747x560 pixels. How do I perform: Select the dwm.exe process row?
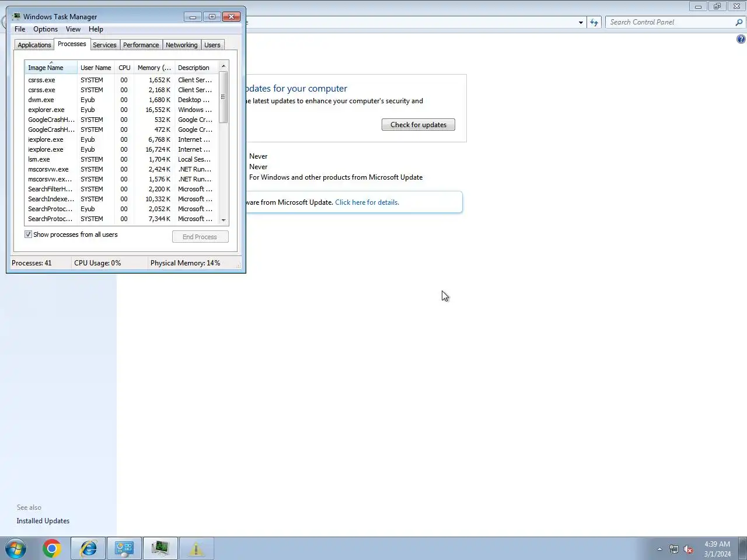[121, 100]
